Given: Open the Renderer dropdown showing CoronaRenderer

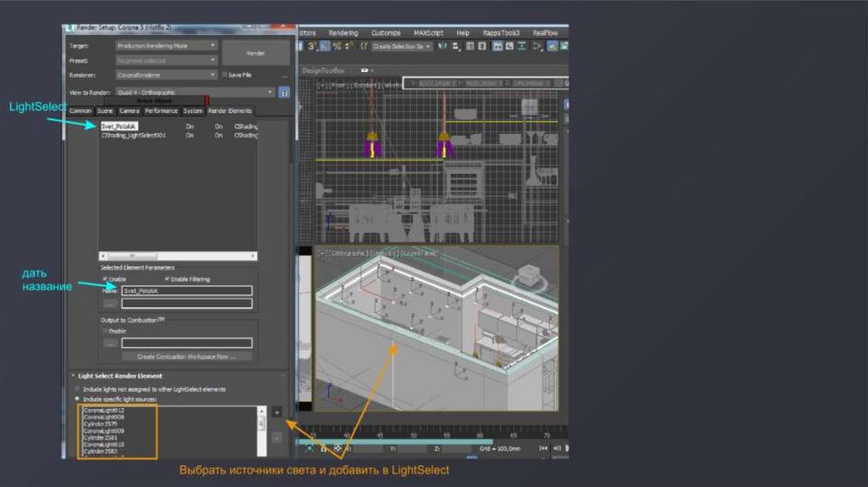Looking at the screenshot, I should 166,75.
